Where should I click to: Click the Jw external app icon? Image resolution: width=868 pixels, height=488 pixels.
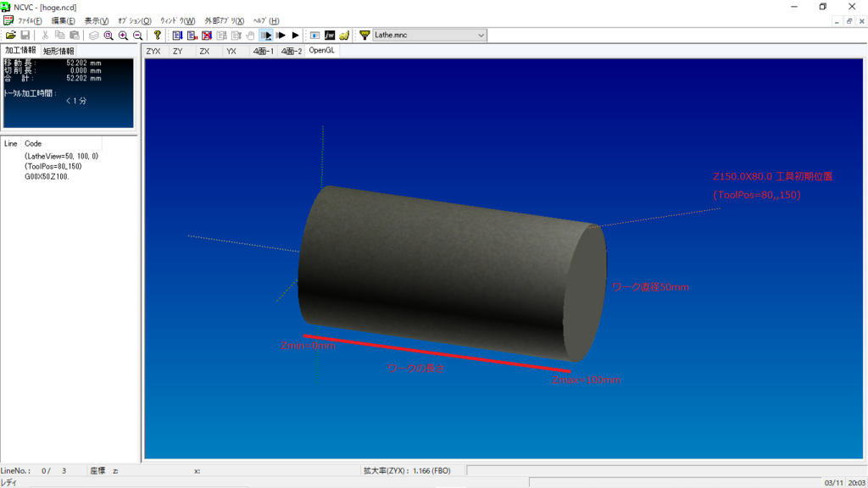(x=330, y=36)
